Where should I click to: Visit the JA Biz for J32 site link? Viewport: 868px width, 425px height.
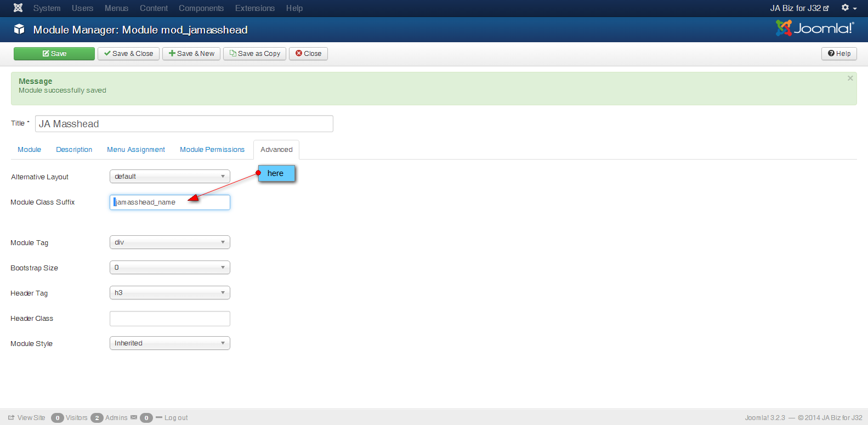[799, 8]
